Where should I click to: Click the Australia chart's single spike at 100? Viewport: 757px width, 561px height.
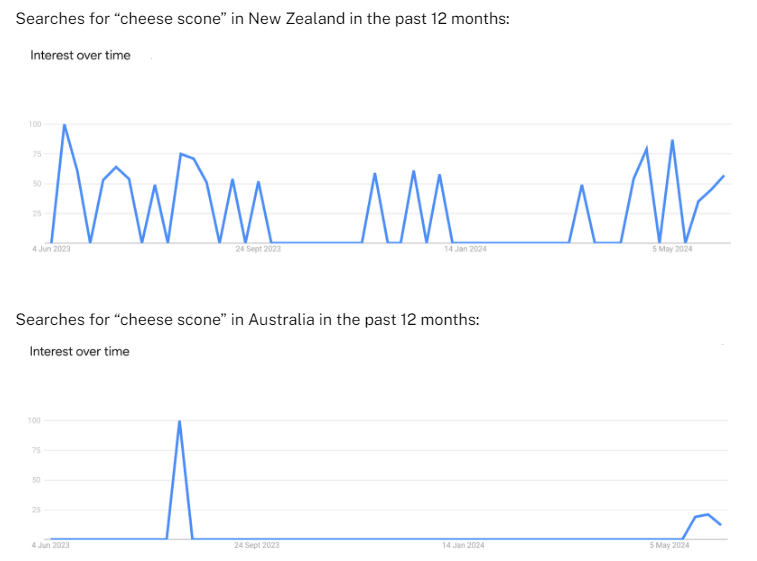(x=179, y=421)
